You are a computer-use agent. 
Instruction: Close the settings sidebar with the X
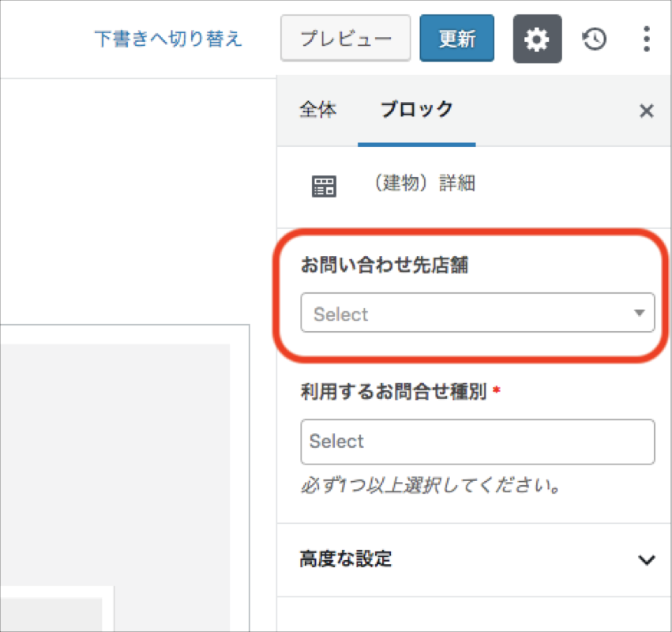point(646,111)
